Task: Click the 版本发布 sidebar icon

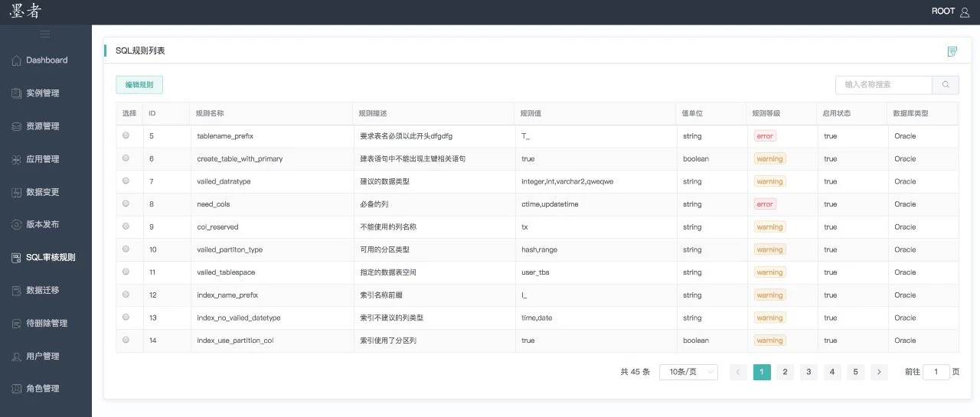Action: [17, 225]
